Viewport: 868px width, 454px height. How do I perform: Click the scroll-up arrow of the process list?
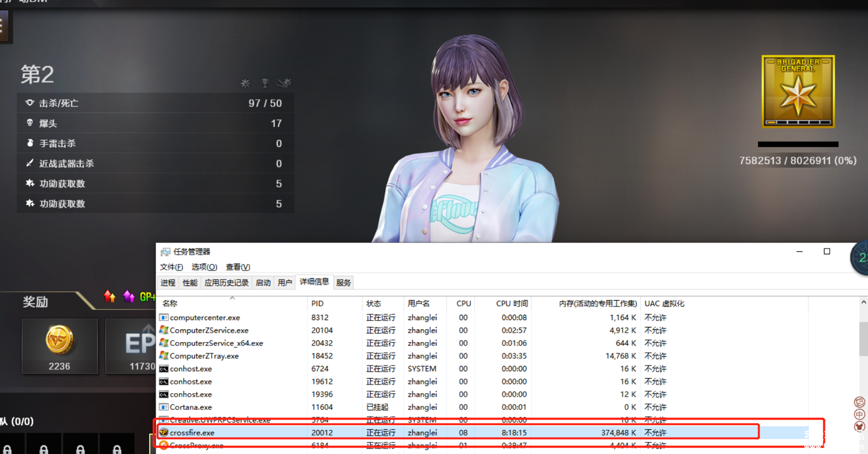[864, 302]
